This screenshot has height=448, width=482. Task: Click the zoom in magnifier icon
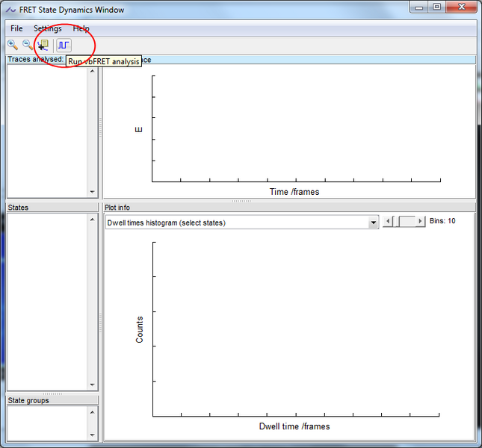click(13, 45)
